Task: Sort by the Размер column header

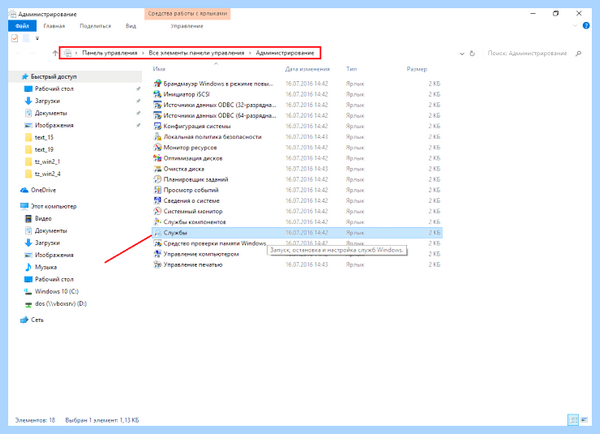Action: (x=417, y=69)
